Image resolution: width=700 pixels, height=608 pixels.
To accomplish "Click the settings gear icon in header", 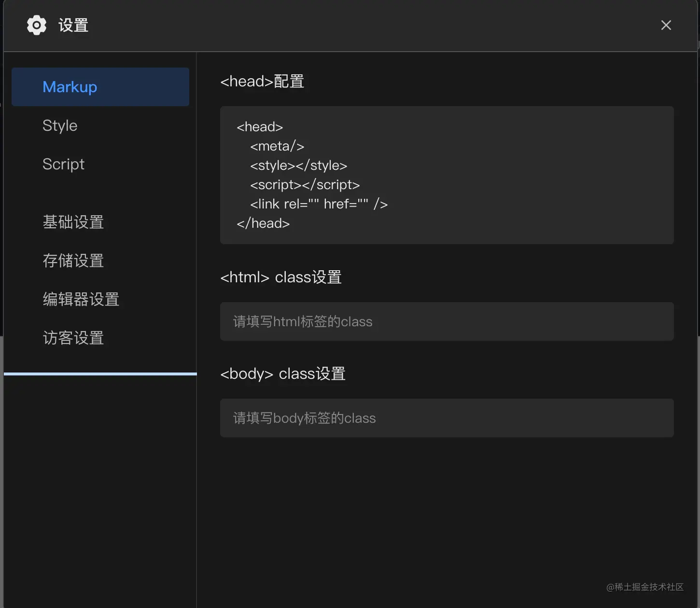I will click(x=37, y=25).
